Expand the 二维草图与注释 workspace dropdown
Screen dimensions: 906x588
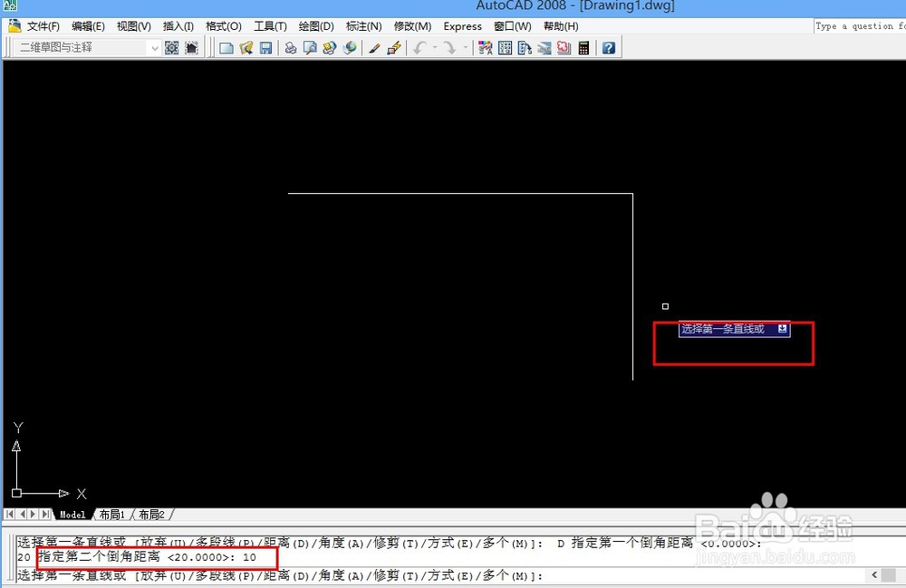click(154, 48)
